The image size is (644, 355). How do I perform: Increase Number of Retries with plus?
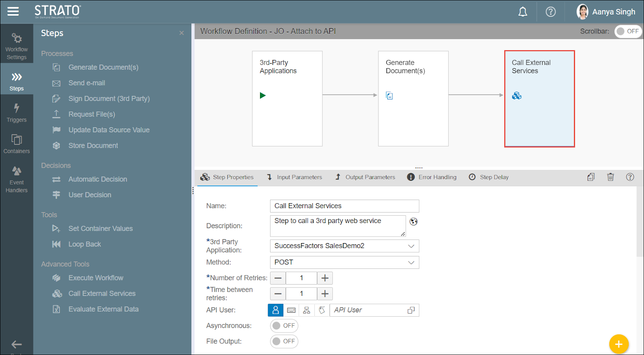coord(325,278)
